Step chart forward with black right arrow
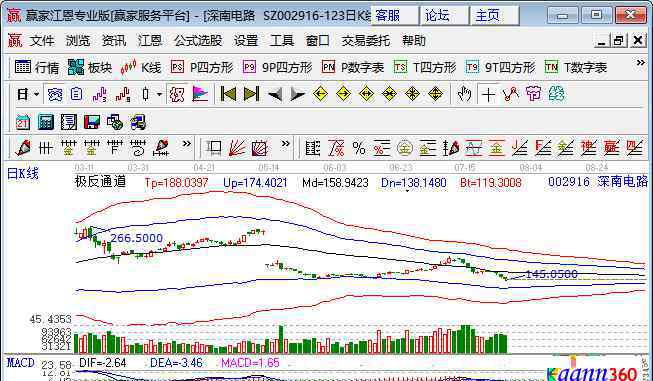Image resolution: width=653 pixels, height=381 pixels. [297, 95]
